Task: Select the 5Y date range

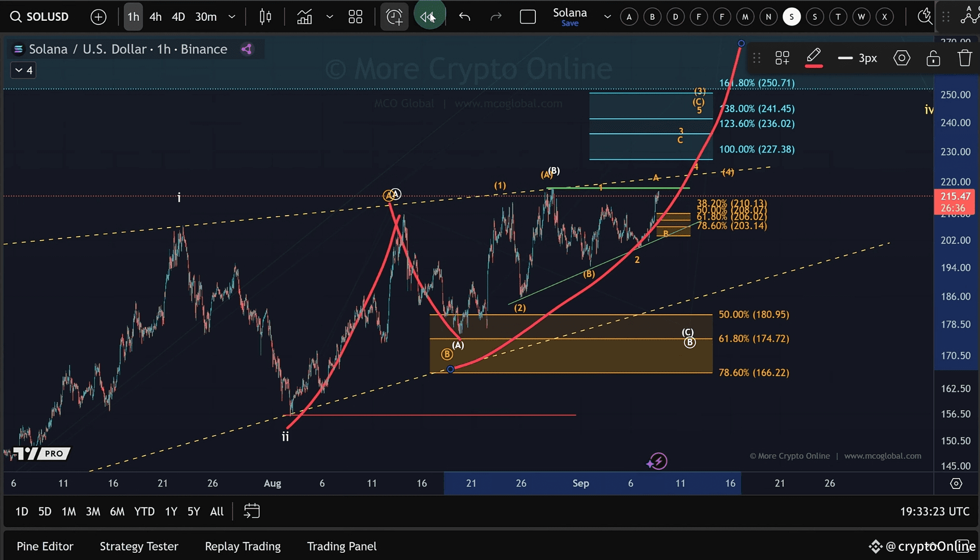Action: pyautogui.click(x=193, y=512)
